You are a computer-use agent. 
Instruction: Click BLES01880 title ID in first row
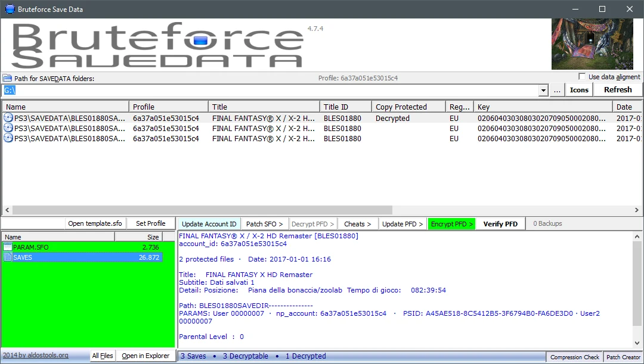pyautogui.click(x=342, y=118)
